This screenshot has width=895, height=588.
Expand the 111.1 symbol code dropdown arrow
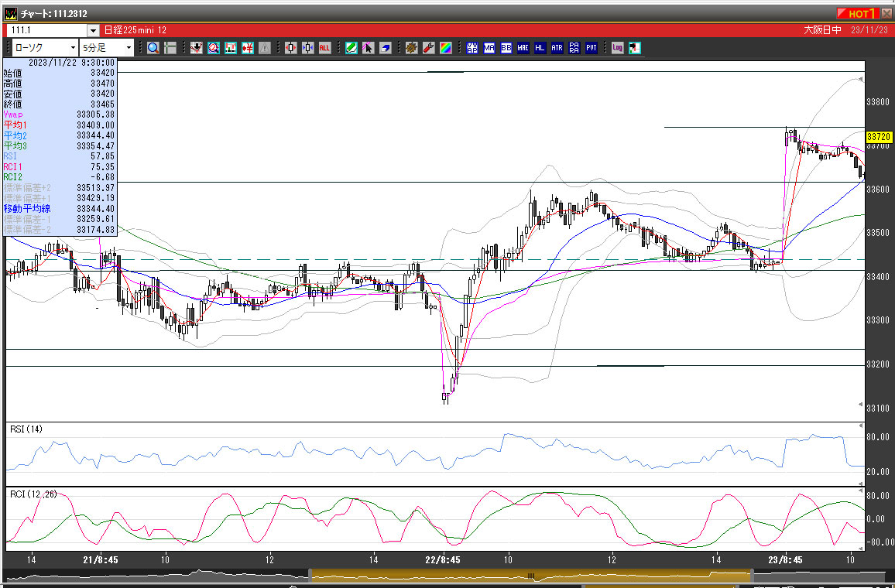[x=93, y=30]
